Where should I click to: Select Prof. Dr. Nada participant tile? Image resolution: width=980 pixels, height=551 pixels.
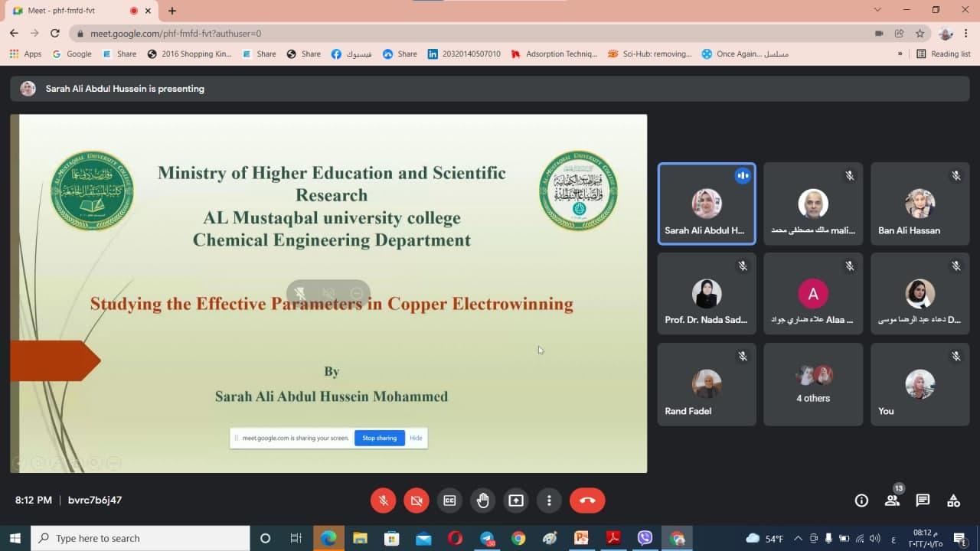coord(707,293)
